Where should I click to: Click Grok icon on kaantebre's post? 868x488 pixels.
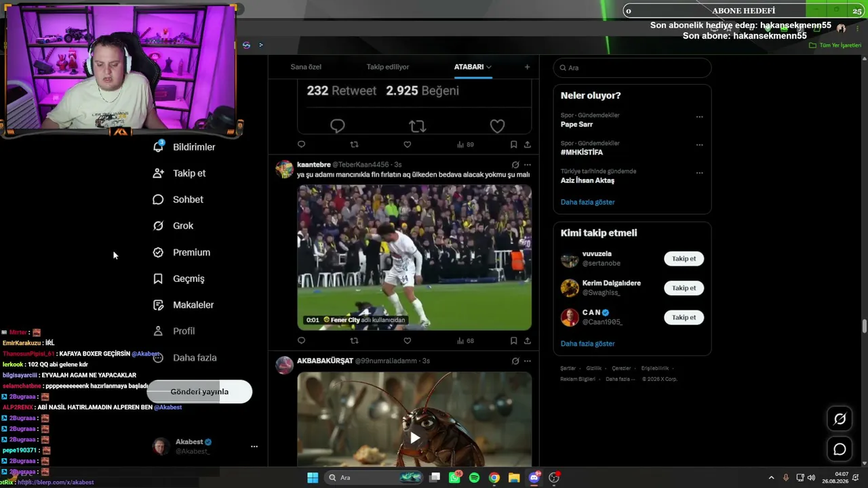[x=515, y=165]
